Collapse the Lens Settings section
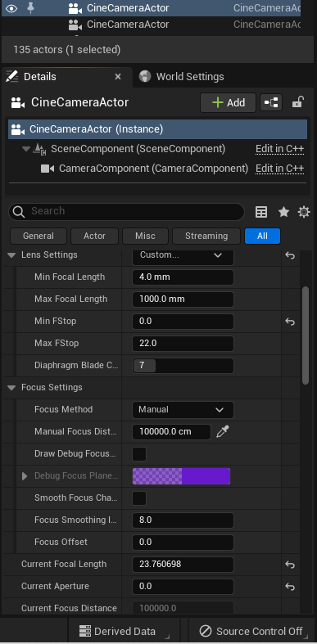This screenshot has width=317, height=644. point(11,255)
